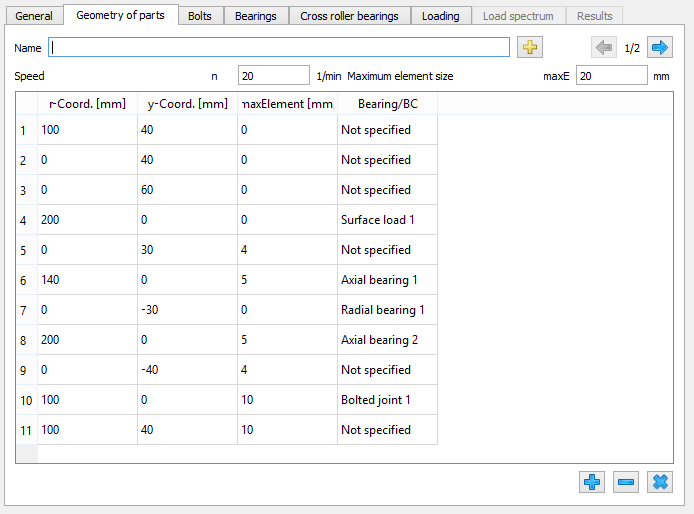
Task: Click the grayed-out previous part arrow
Action: [604, 47]
